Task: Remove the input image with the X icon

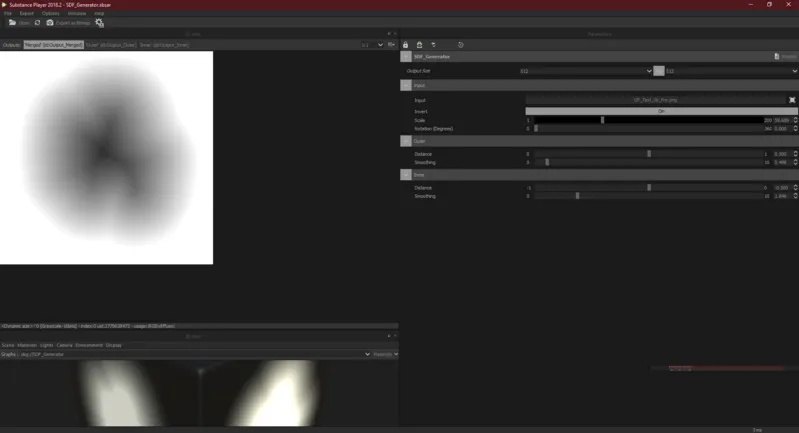Action: pos(792,100)
